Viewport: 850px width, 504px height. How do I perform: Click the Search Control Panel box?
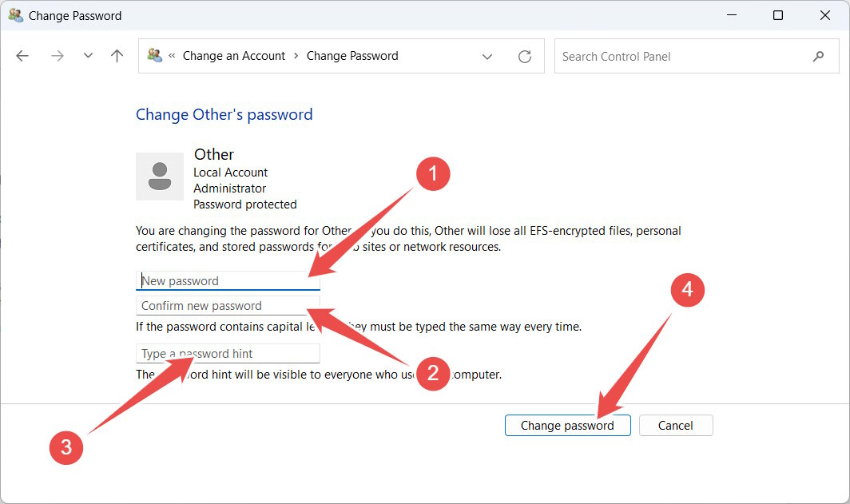679,56
